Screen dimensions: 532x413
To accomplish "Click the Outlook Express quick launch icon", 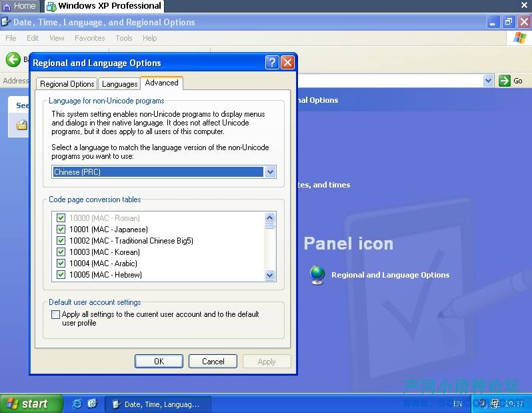I will coord(92,404).
